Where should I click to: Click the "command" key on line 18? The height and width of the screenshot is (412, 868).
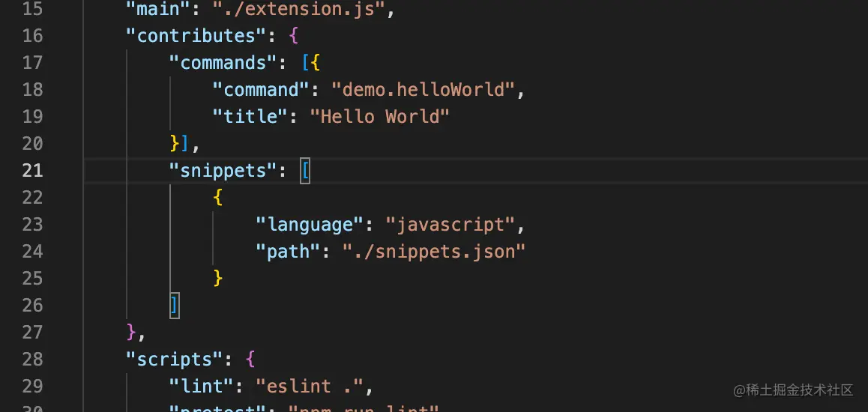[x=262, y=90]
